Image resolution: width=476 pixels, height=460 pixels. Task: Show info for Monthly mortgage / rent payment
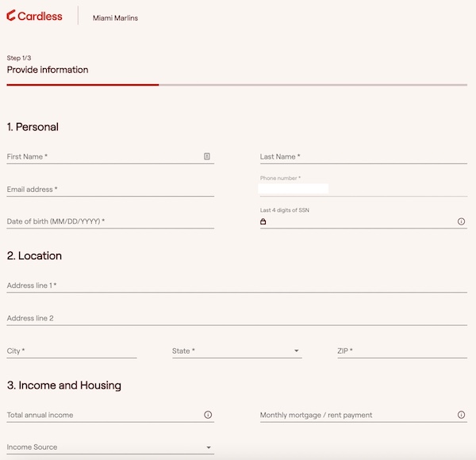(x=461, y=415)
